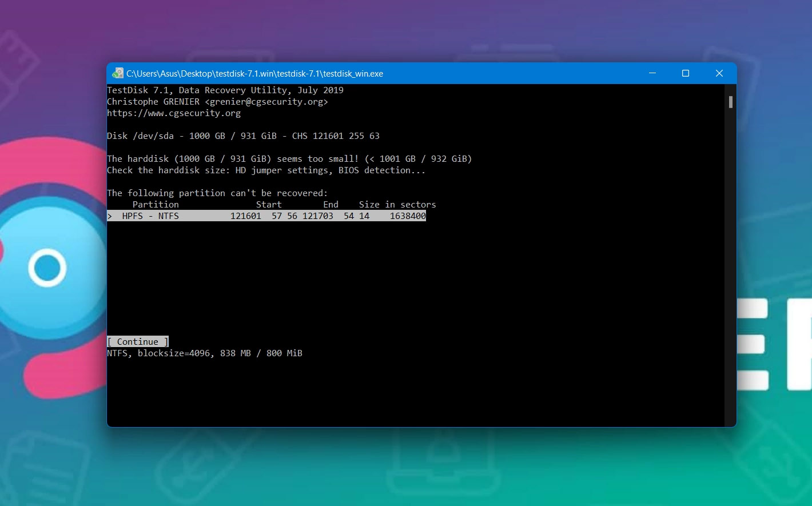Click the NTFS blocksize=4096 status line

click(x=205, y=353)
